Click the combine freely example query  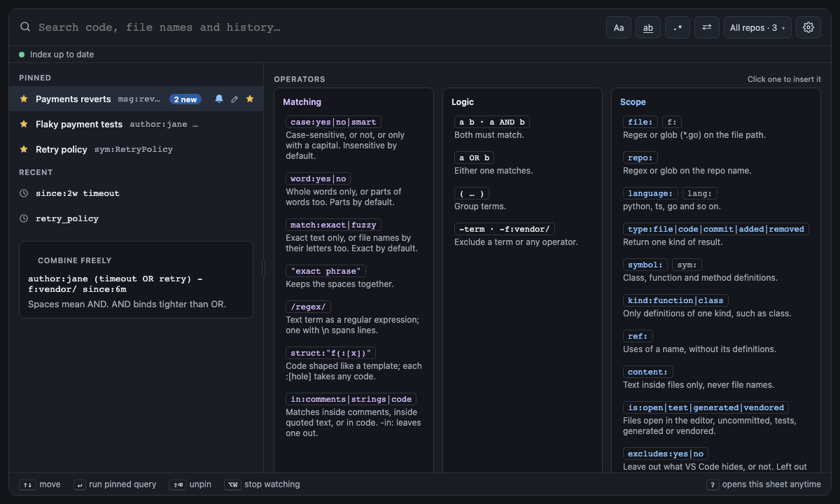[115, 284]
